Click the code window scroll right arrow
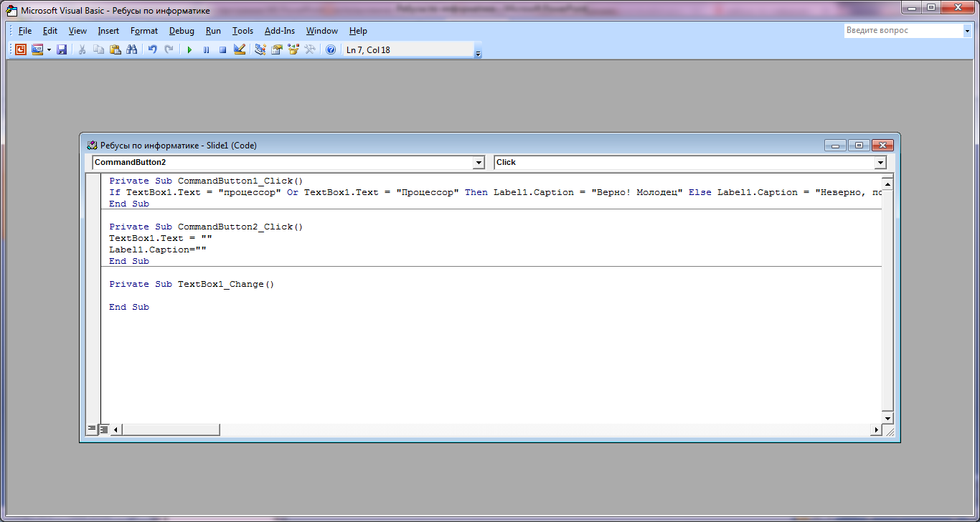980x522 pixels. coord(876,430)
